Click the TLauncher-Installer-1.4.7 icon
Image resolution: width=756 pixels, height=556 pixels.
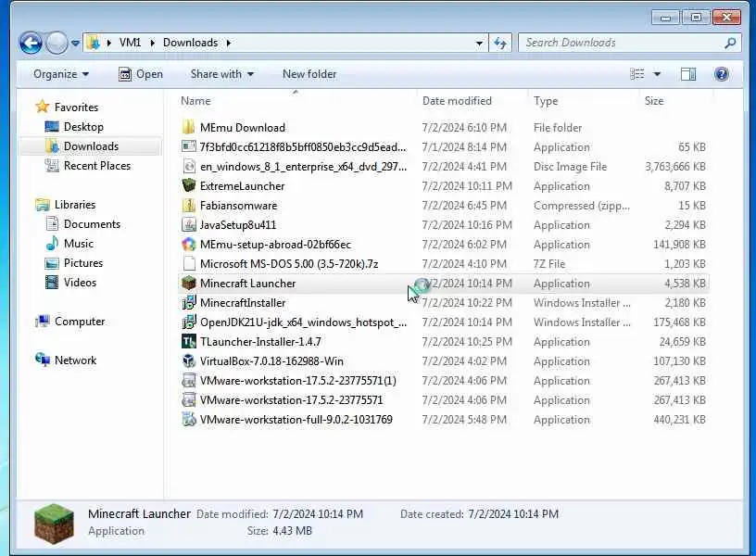pyautogui.click(x=188, y=341)
